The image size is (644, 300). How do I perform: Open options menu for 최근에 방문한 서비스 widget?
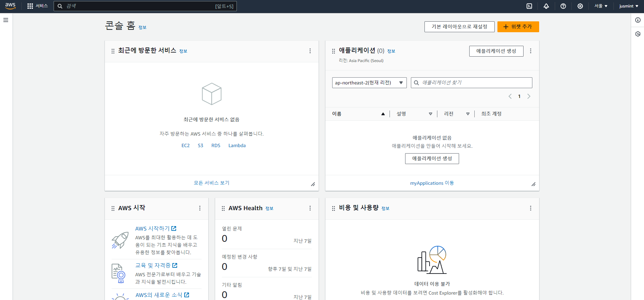click(x=310, y=51)
